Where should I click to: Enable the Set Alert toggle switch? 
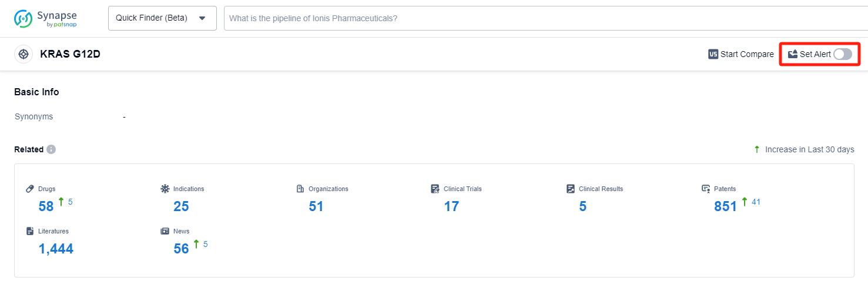[842, 54]
